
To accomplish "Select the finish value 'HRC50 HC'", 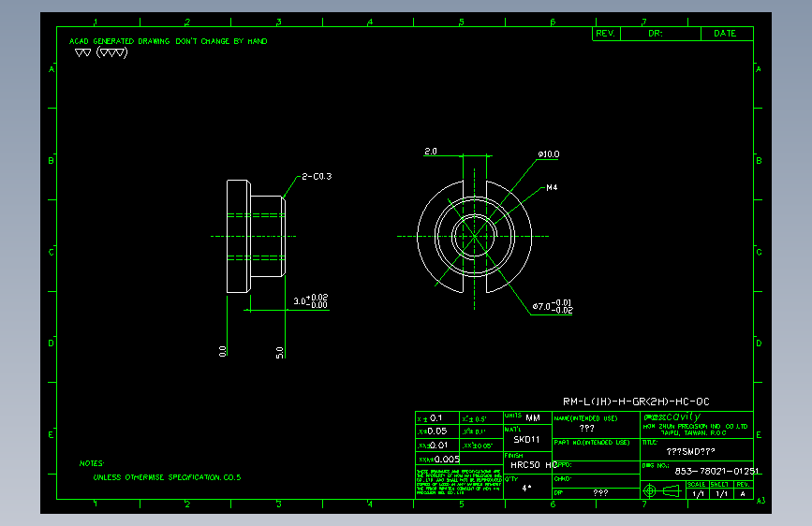I will click(x=534, y=465).
